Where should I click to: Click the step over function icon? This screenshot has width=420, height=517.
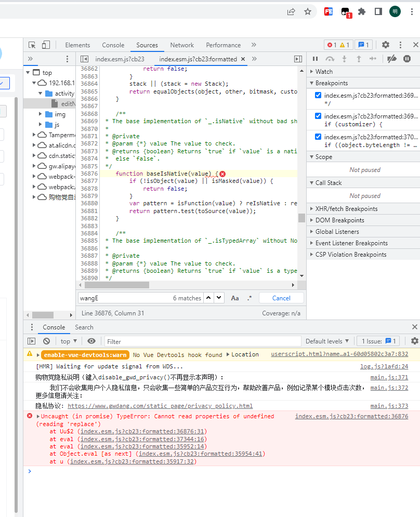[330, 59]
